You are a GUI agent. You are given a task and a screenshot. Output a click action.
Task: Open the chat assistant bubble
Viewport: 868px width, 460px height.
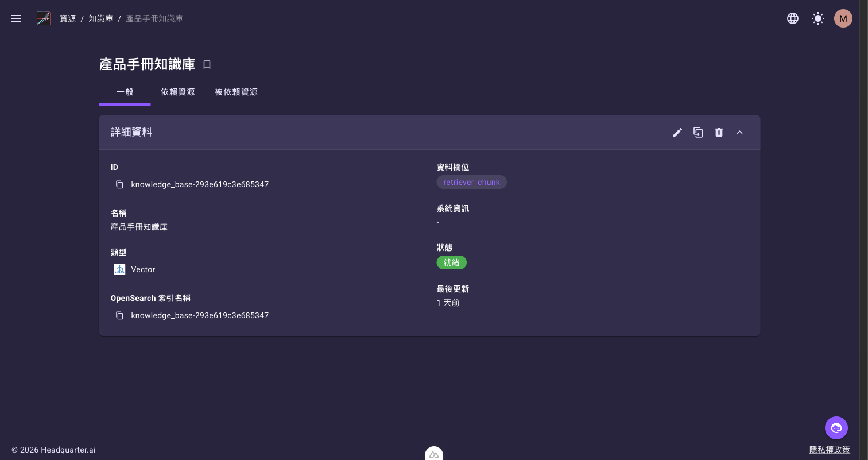[836, 428]
